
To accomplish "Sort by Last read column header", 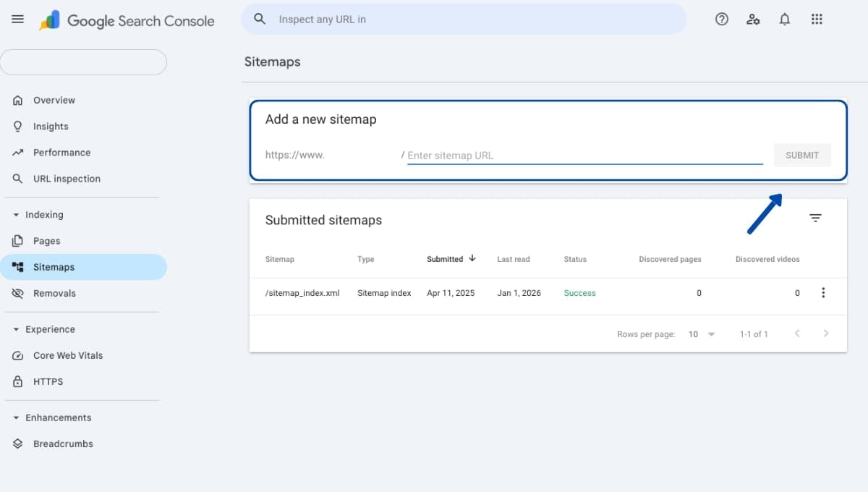I will pos(514,259).
